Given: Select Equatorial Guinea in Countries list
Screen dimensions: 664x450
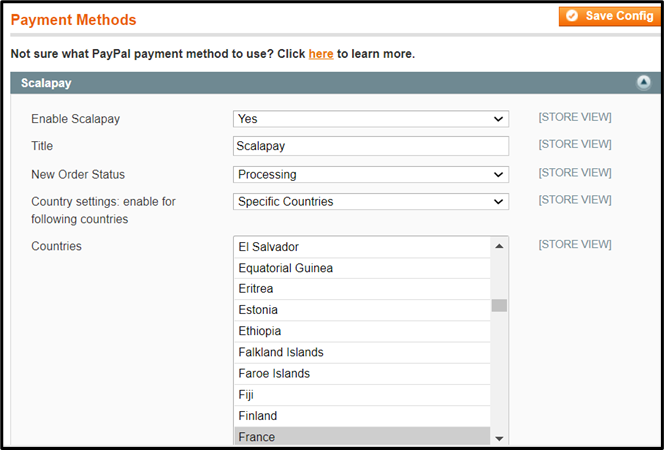Looking at the screenshot, I should [362, 268].
